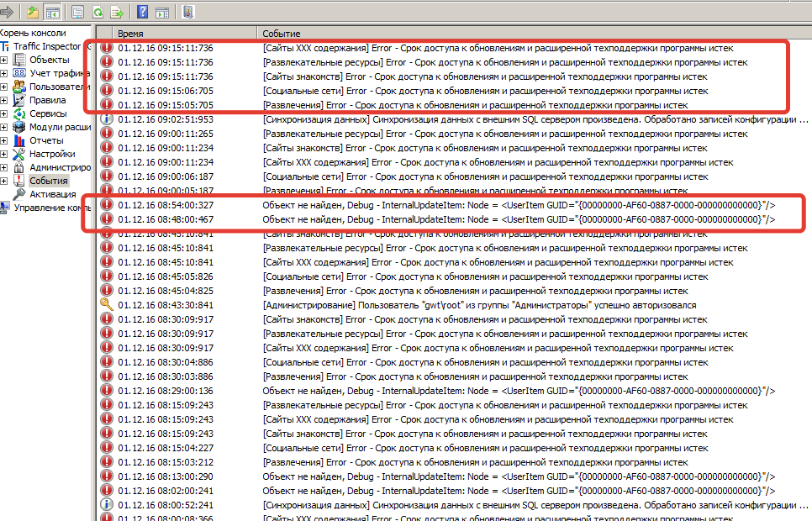Click the Traffic Inspector logo icon in tree

click(5, 46)
